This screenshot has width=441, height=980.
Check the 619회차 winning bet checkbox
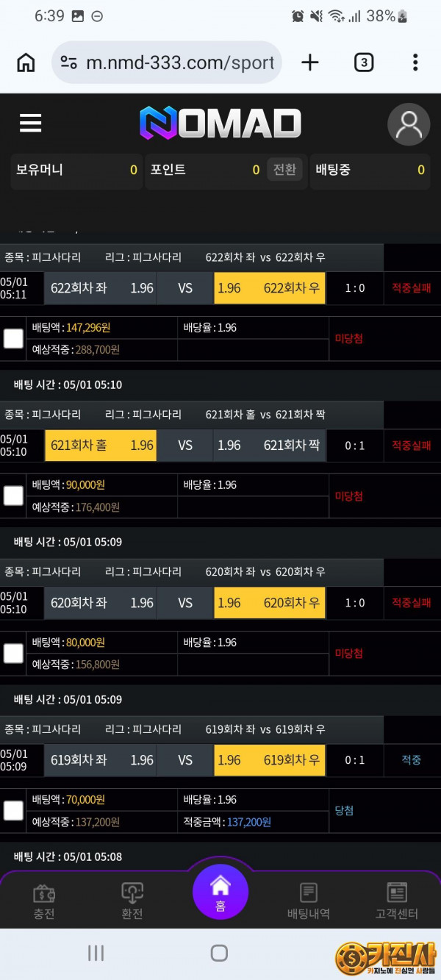pos(13,811)
